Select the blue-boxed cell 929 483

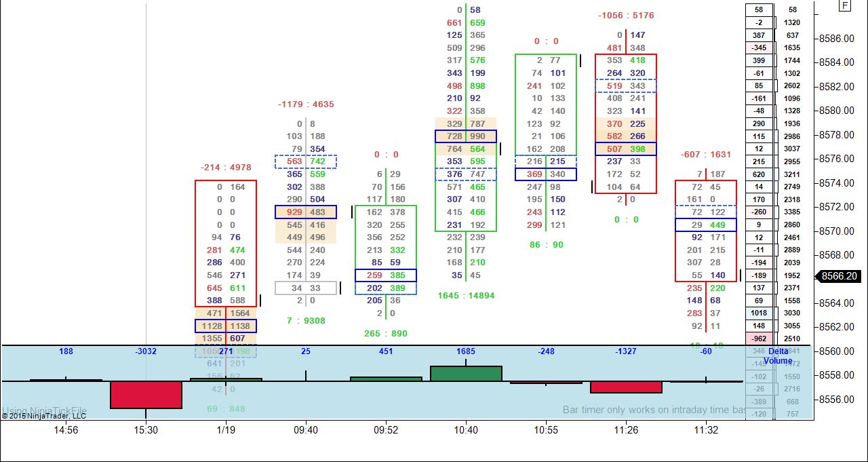tap(306, 212)
